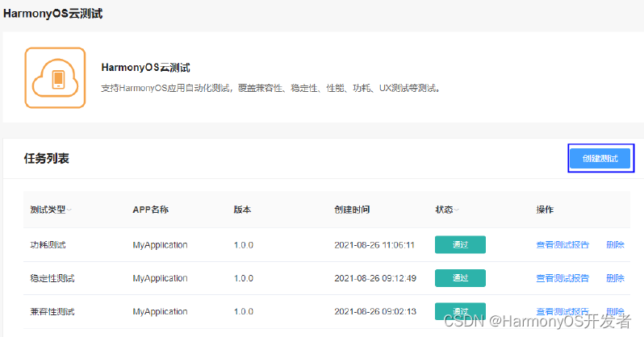Click version 1.0.0 in the 功耗测试 row

(244, 245)
